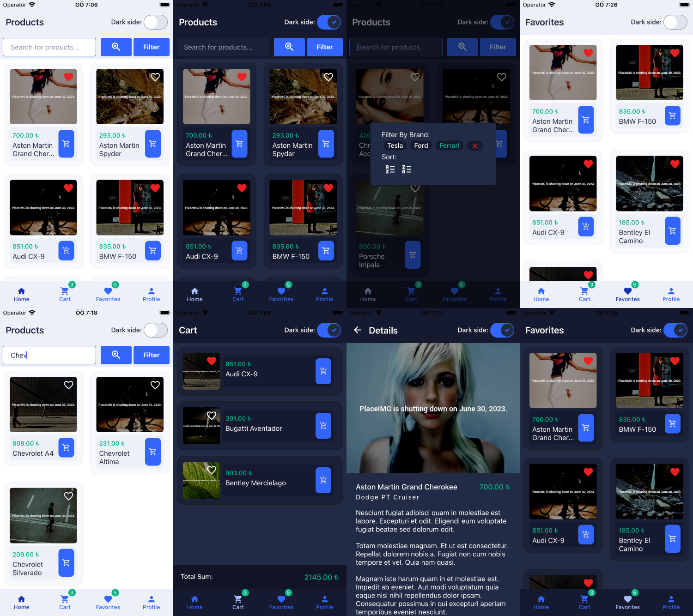Unfavorite Audi CX-9 heart in Cart screen
This screenshot has width=693, height=616.
point(212,361)
